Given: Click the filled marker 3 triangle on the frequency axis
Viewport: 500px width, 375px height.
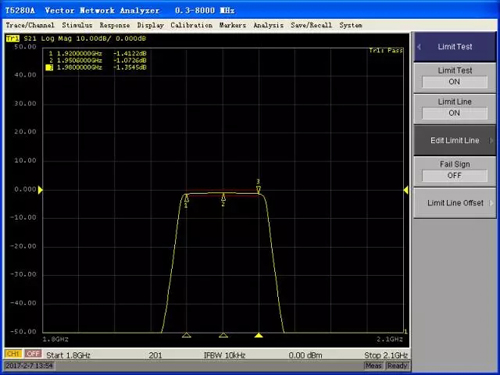Looking at the screenshot, I should [x=259, y=335].
